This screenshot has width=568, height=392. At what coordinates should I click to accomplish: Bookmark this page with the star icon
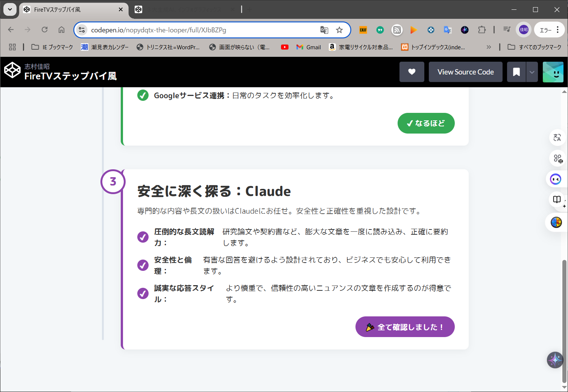[339, 30]
